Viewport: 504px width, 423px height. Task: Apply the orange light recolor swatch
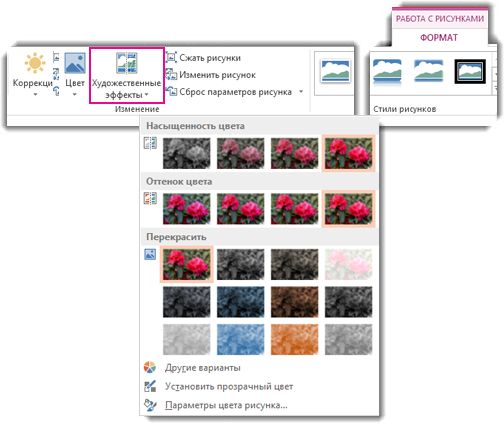(295, 339)
